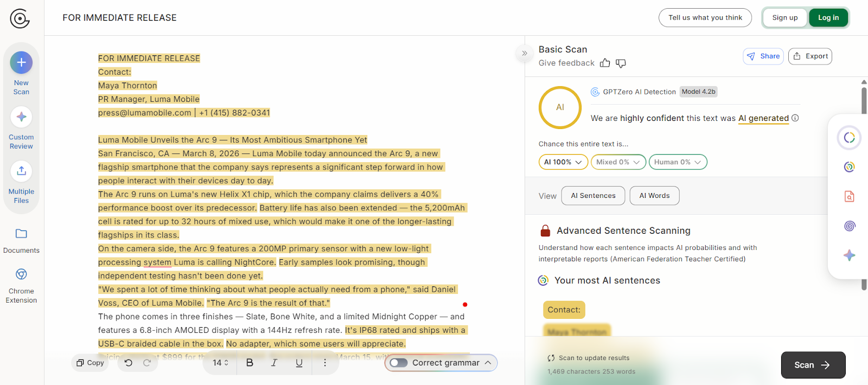Select the top circular scan icon in right rail

(x=850, y=138)
